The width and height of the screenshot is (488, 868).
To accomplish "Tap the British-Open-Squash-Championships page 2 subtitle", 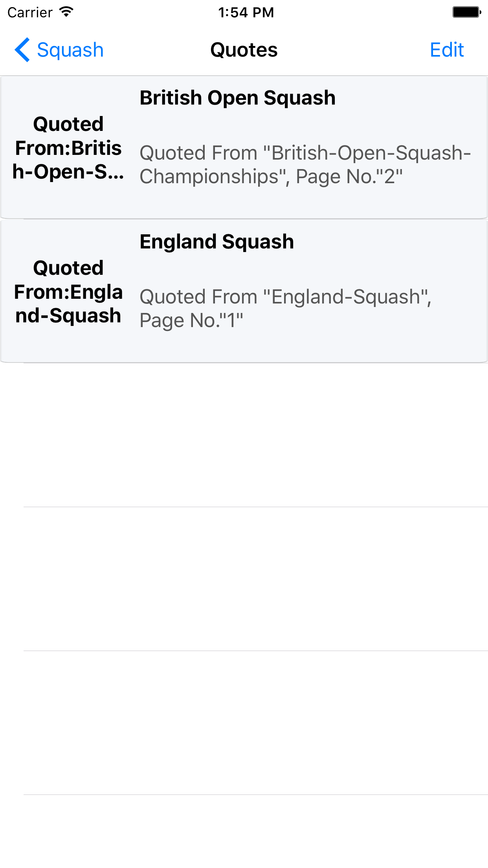I will [305, 164].
